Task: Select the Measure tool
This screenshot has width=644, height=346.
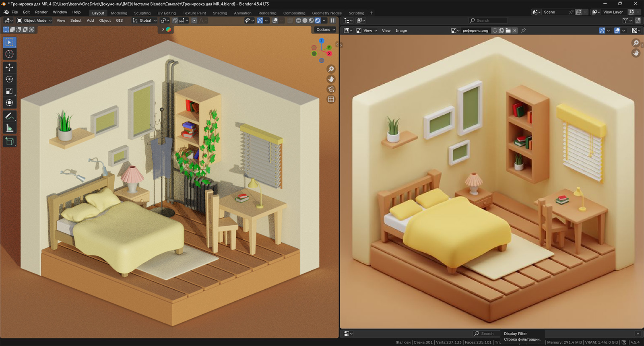Action: click(9, 128)
